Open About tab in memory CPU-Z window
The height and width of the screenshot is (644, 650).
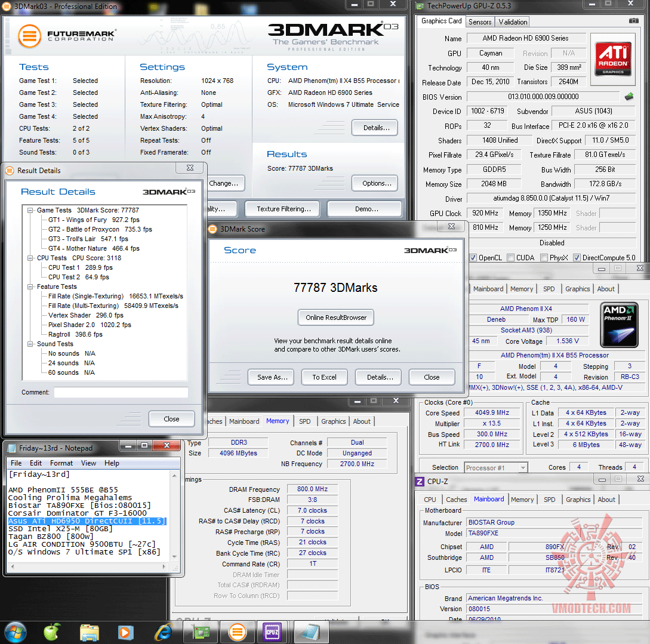pos(362,421)
